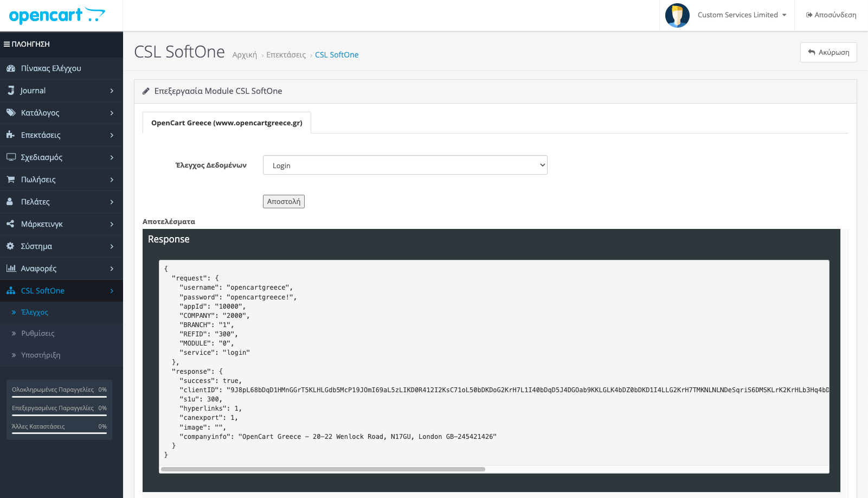The height and width of the screenshot is (498, 868).
Task: Click the Journal sidebar icon
Action: (x=11, y=91)
